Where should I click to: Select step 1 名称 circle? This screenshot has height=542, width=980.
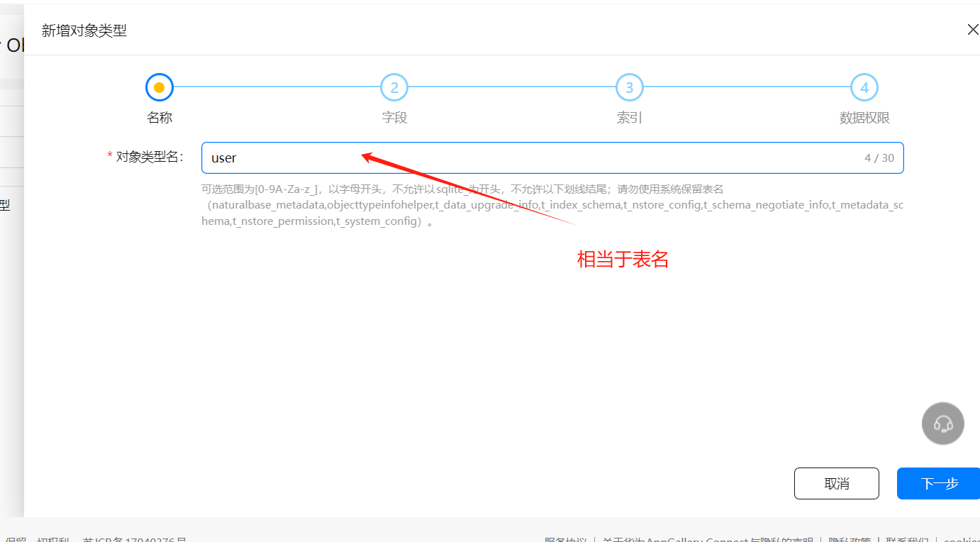pyautogui.click(x=160, y=88)
